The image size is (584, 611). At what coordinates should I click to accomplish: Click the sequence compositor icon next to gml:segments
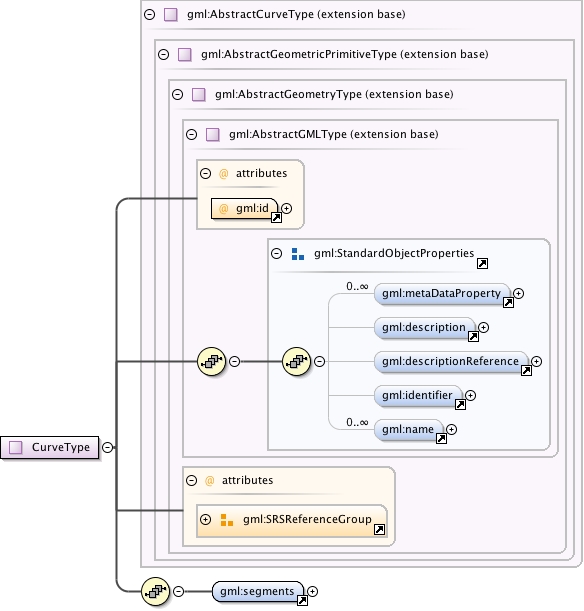[x=155, y=592]
